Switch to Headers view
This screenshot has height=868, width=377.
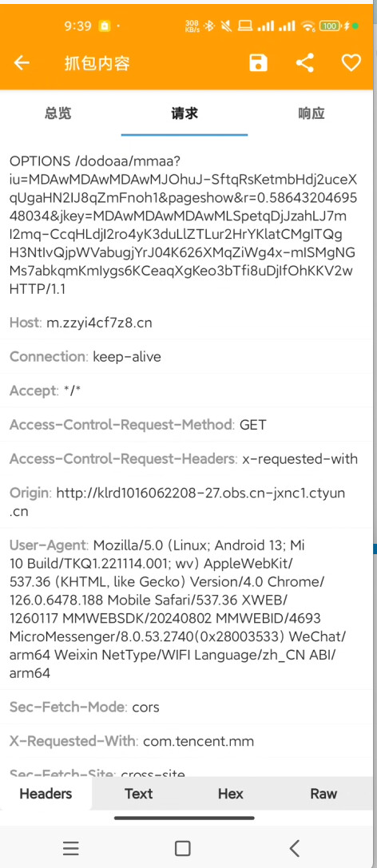46,793
